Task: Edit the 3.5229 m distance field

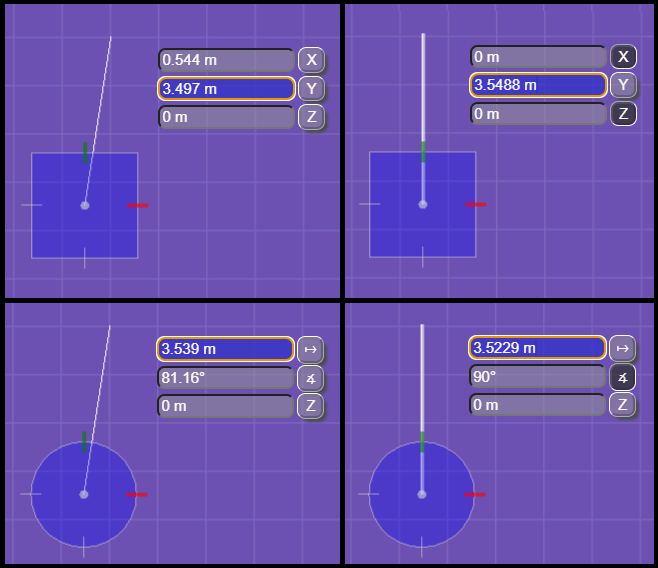Action: [x=538, y=348]
